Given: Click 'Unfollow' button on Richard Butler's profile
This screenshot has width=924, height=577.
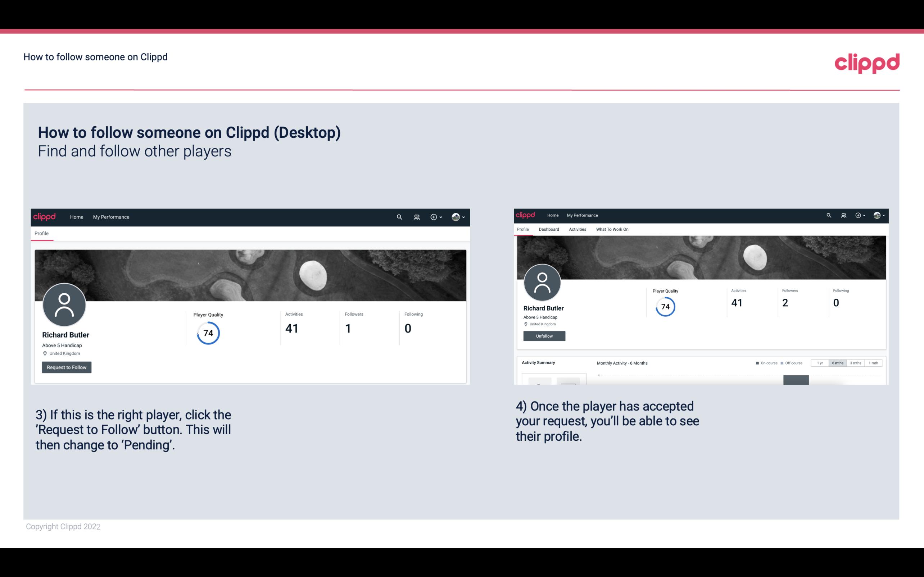Looking at the screenshot, I should pos(544,336).
